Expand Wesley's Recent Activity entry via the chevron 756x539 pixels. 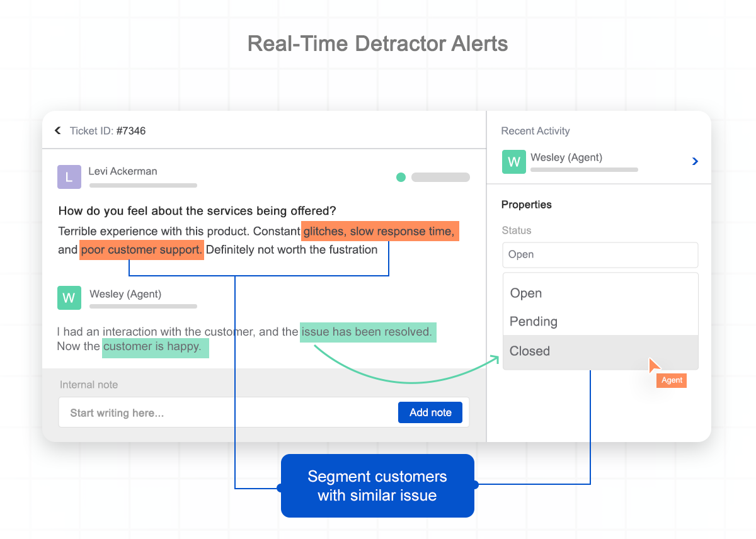694,161
